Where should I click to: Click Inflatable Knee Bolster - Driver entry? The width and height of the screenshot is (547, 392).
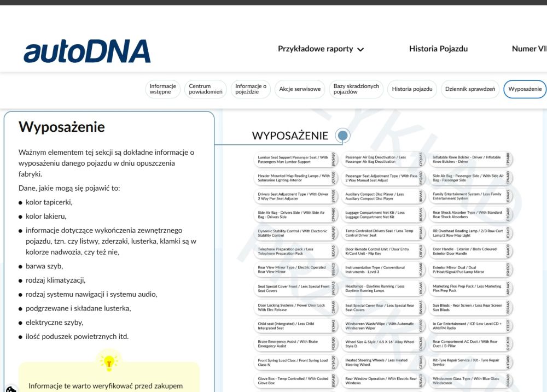(470, 160)
